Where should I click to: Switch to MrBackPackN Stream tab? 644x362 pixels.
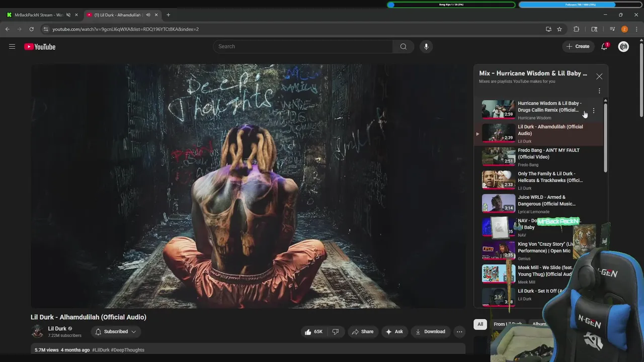click(39, 15)
